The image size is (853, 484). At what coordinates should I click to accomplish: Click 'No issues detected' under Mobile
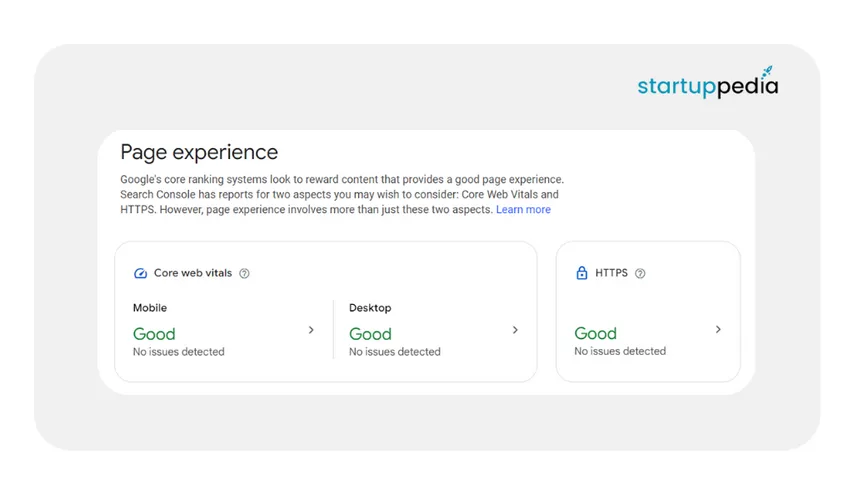[x=178, y=352]
